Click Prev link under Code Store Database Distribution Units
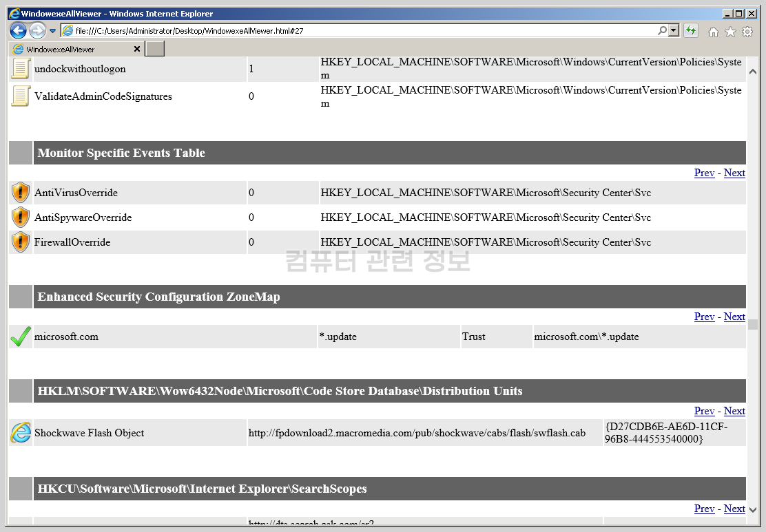This screenshot has width=766, height=532. pos(704,411)
